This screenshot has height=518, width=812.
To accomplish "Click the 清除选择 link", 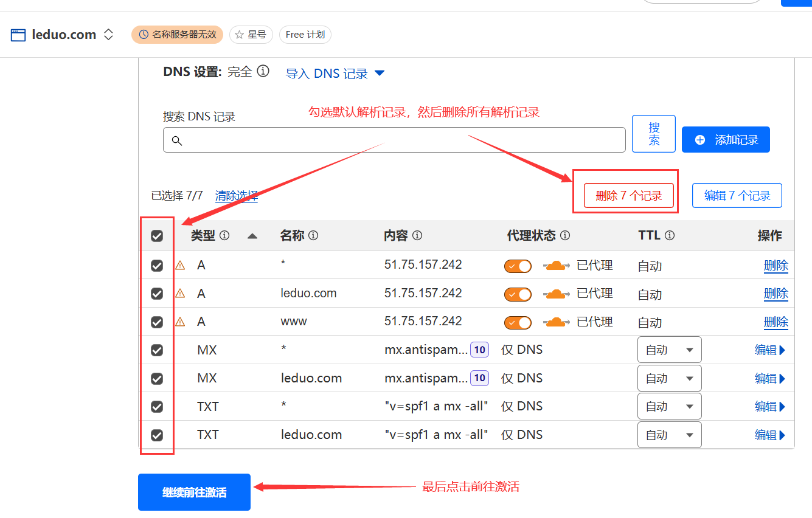I will coord(236,196).
